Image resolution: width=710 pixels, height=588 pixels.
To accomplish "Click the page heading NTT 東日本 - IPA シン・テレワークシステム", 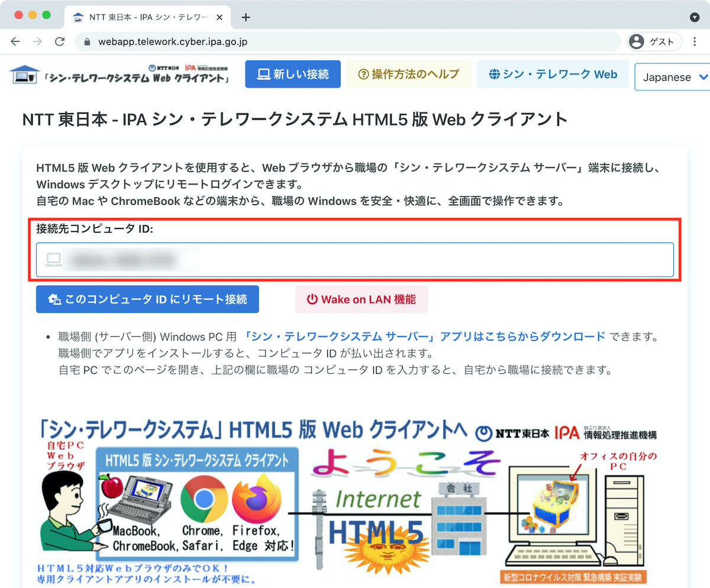I will coord(295,120).
